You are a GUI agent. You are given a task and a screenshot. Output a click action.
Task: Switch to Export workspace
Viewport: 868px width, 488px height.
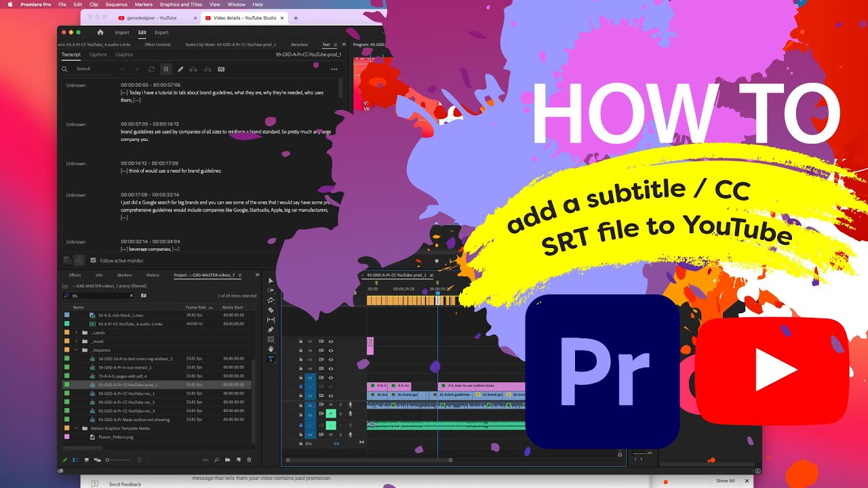[161, 33]
